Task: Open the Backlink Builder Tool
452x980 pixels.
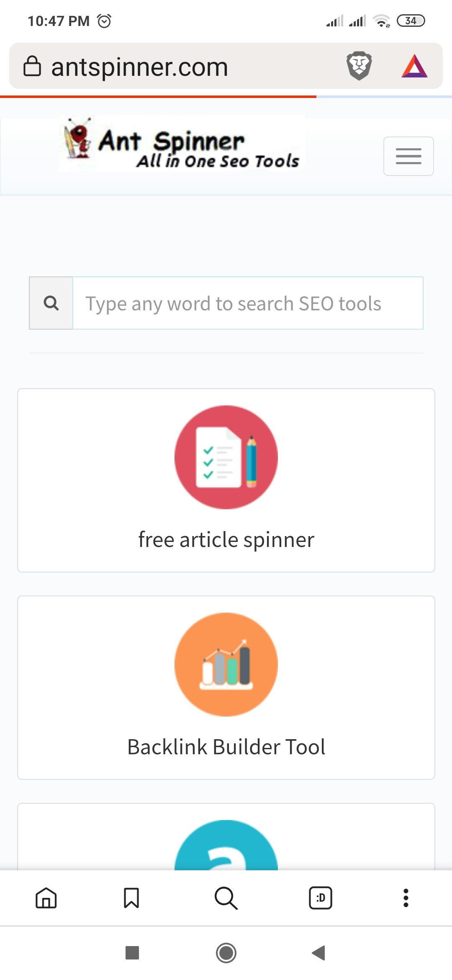Action: click(226, 746)
